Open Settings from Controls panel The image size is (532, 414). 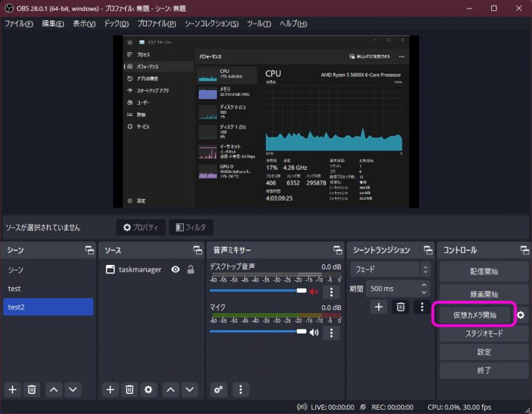(x=484, y=352)
